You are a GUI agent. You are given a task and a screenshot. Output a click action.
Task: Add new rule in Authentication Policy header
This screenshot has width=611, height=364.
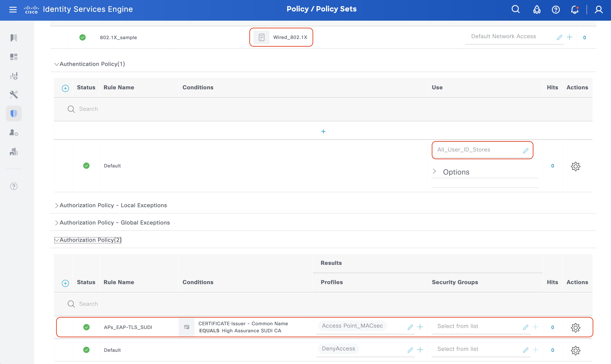point(65,88)
